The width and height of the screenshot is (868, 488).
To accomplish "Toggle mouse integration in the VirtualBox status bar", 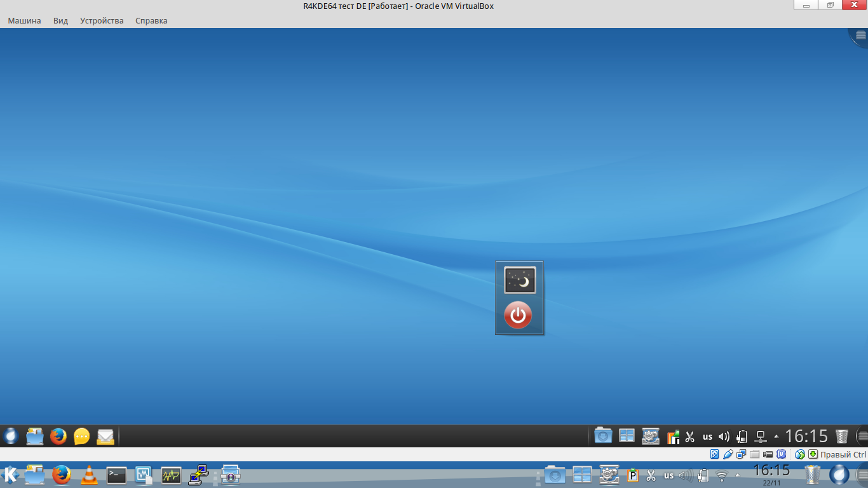I will [x=800, y=454].
